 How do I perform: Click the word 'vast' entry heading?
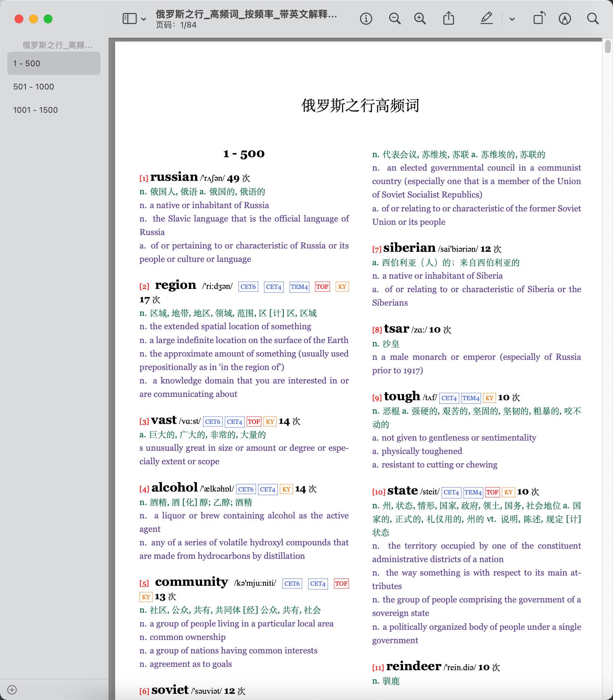tap(164, 420)
